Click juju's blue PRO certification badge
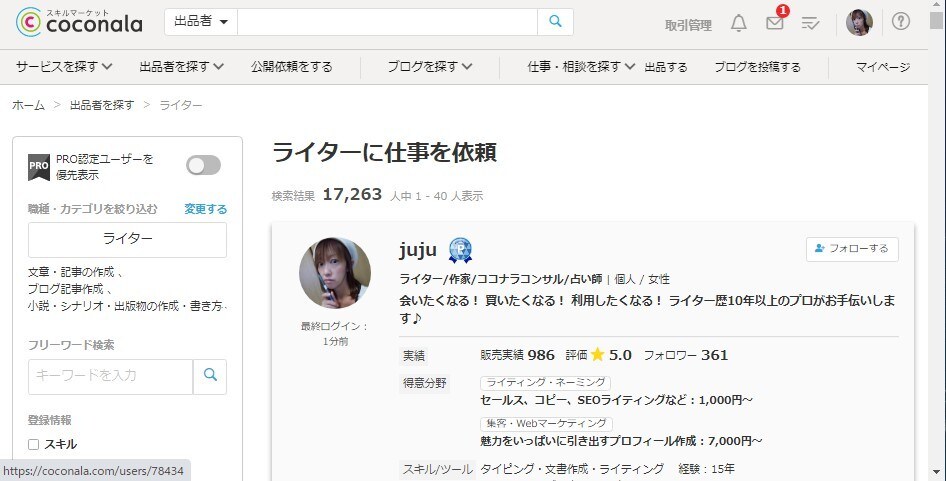The height and width of the screenshot is (481, 946). [460, 250]
